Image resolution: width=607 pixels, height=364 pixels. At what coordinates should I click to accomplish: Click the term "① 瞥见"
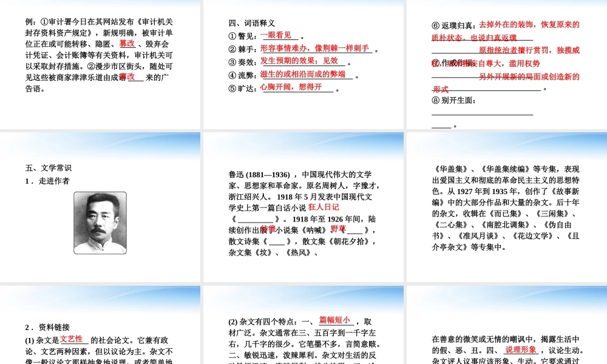coord(242,36)
